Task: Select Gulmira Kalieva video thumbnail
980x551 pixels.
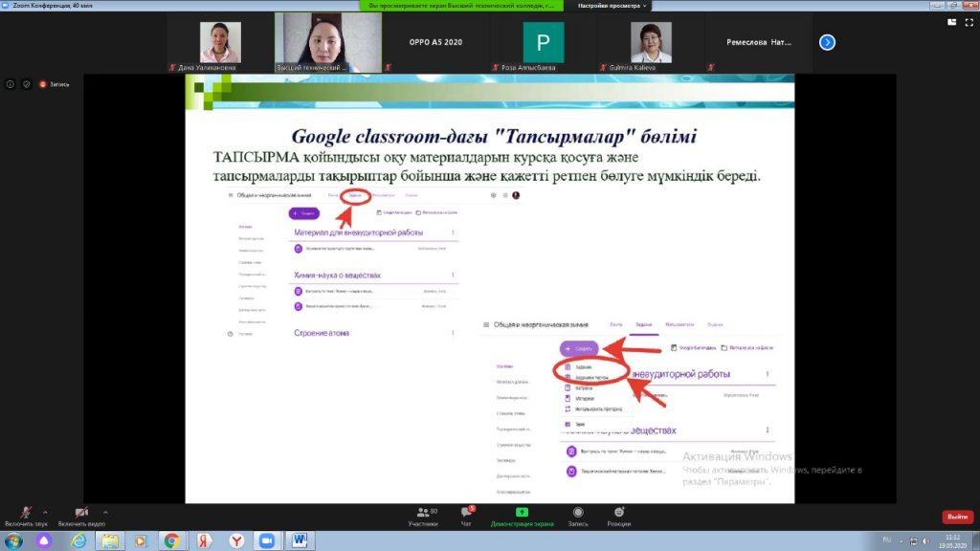Action: (651, 42)
